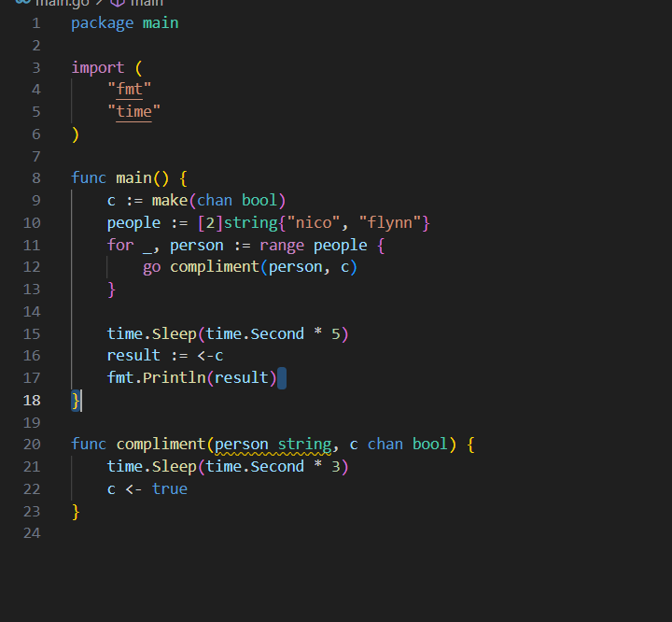This screenshot has width=672, height=622.
Task: Click the "nico" string literal
Action: [314, 223]
